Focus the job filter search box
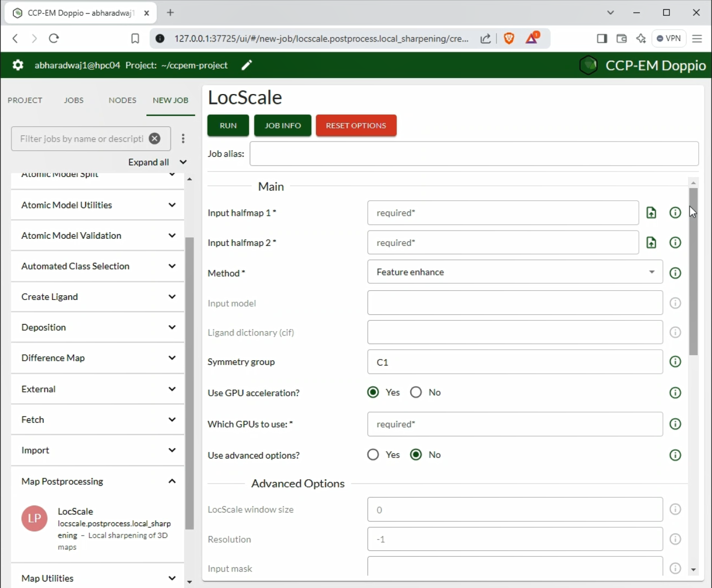This screenshot has width=712, height=588. (x=82, y=139)
